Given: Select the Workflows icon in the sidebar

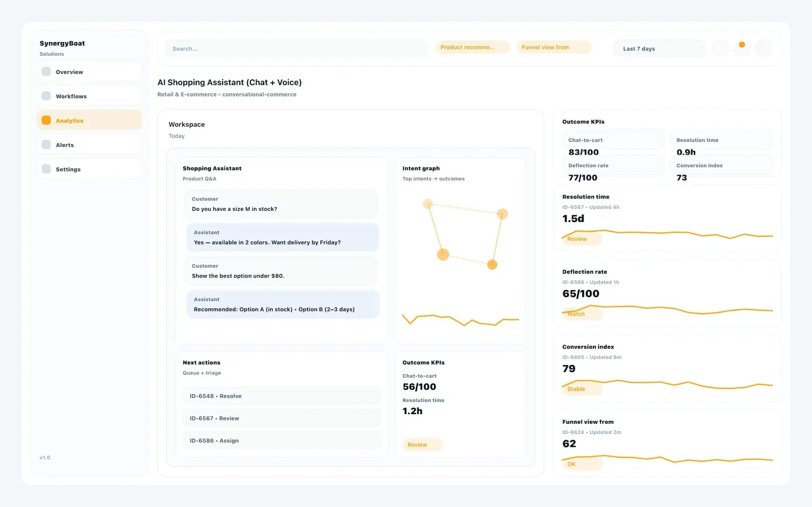Looking at the screenshot, I should click(46, 95).
